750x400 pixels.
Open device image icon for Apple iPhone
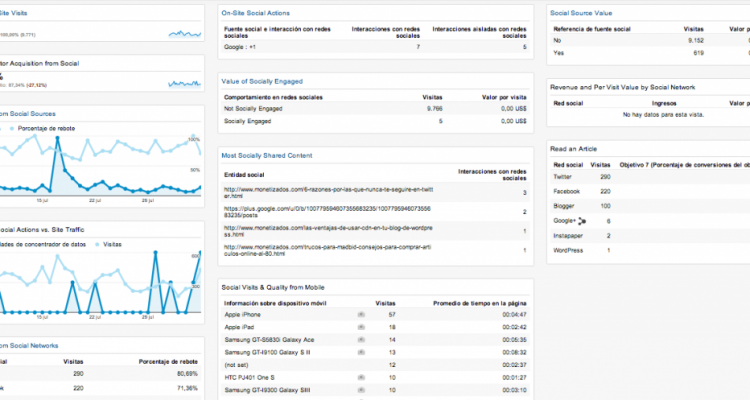click(361, 315)
